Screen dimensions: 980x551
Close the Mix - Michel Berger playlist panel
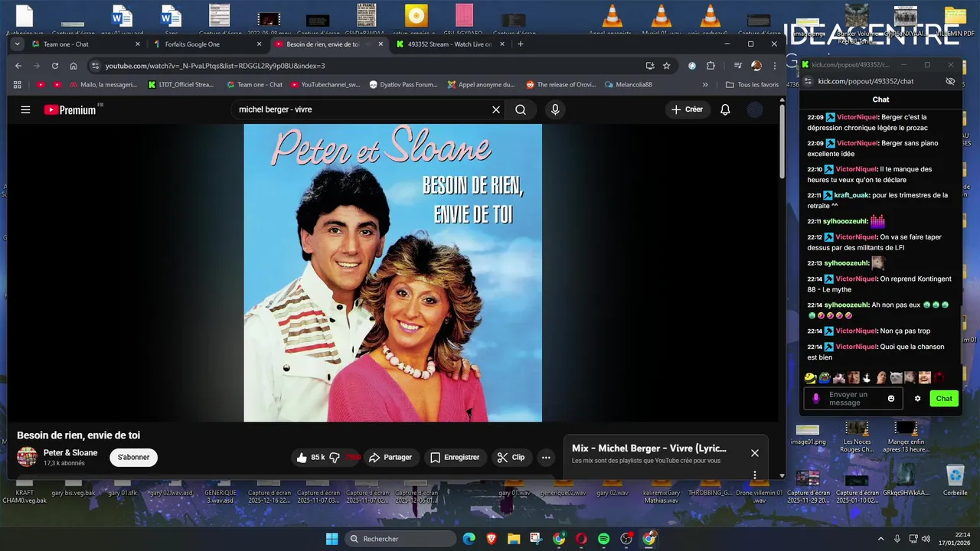point(755,453)
